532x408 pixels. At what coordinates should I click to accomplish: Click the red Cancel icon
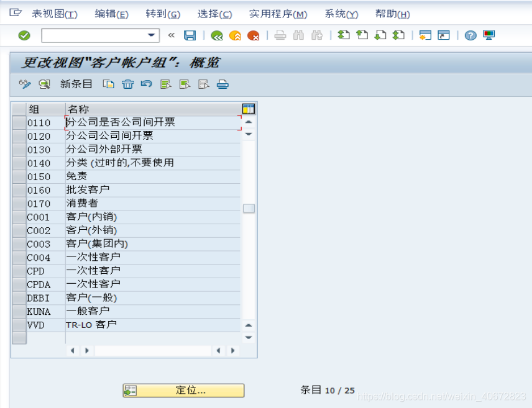[254, 35]
